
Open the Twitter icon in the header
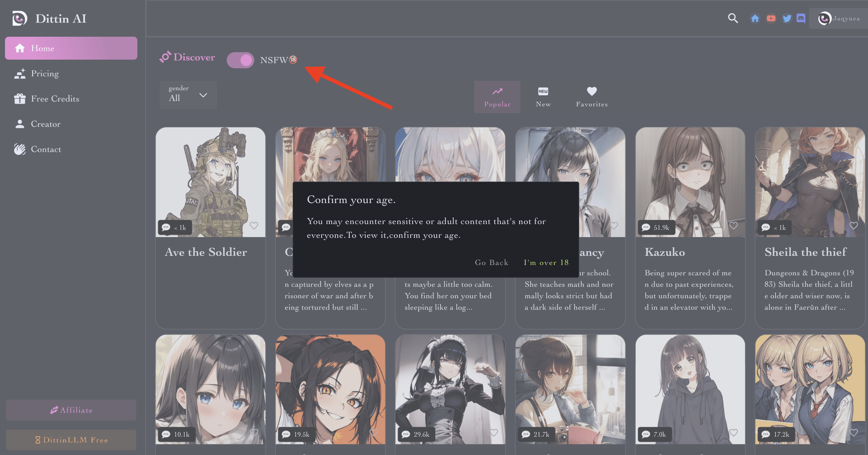786,18
